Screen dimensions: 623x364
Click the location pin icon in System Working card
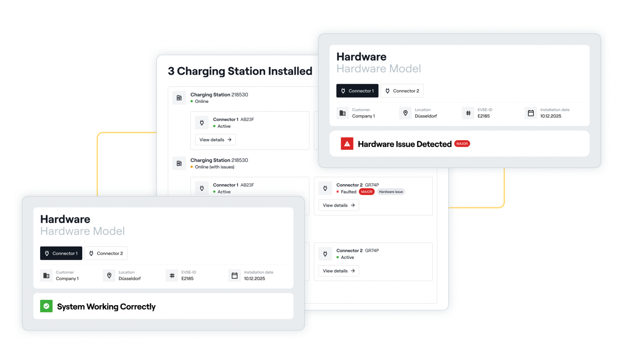coord(109,276)
